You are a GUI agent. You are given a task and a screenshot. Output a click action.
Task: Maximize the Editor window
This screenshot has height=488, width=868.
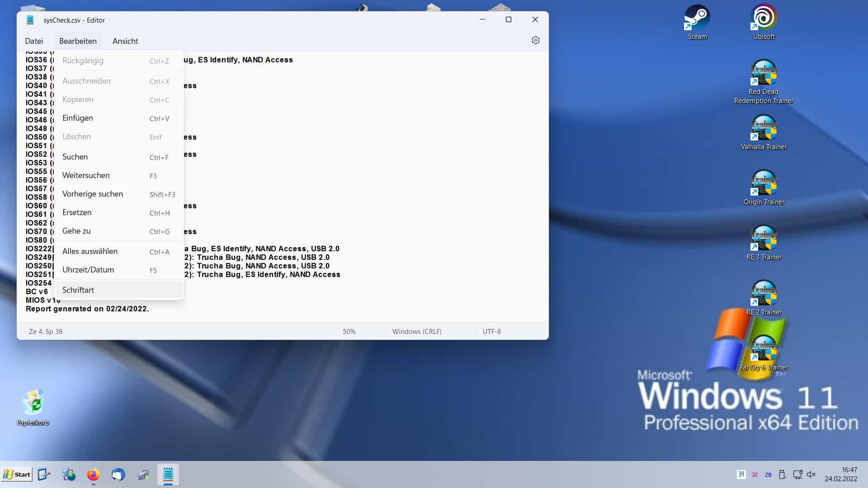(x=509, y=19)
